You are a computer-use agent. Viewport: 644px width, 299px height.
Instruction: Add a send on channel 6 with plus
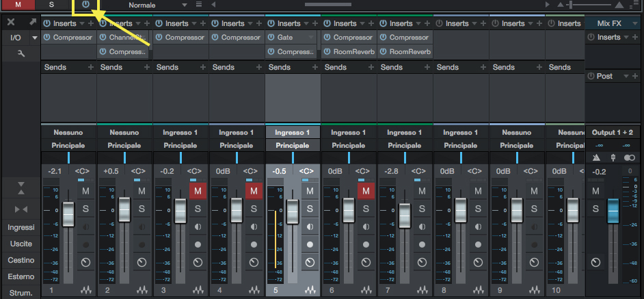point(372,68)
